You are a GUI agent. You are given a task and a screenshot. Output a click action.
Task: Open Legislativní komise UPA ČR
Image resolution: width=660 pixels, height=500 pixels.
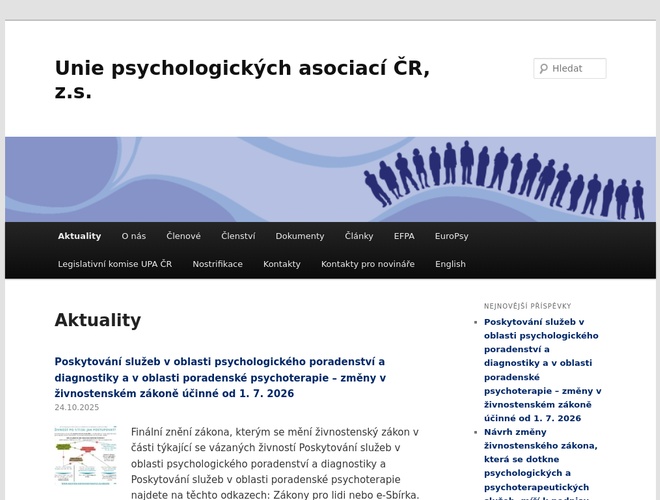tap(115, 264)
